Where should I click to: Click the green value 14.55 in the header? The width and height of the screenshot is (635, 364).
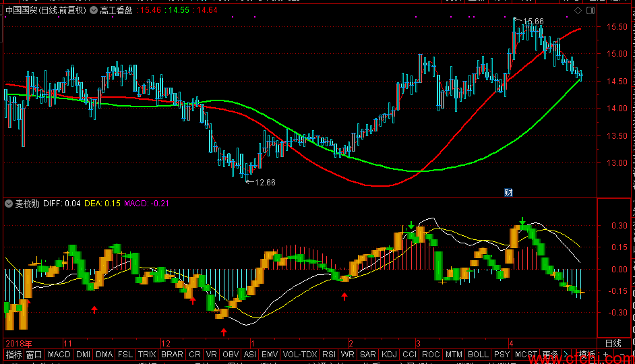pos(179,10)
